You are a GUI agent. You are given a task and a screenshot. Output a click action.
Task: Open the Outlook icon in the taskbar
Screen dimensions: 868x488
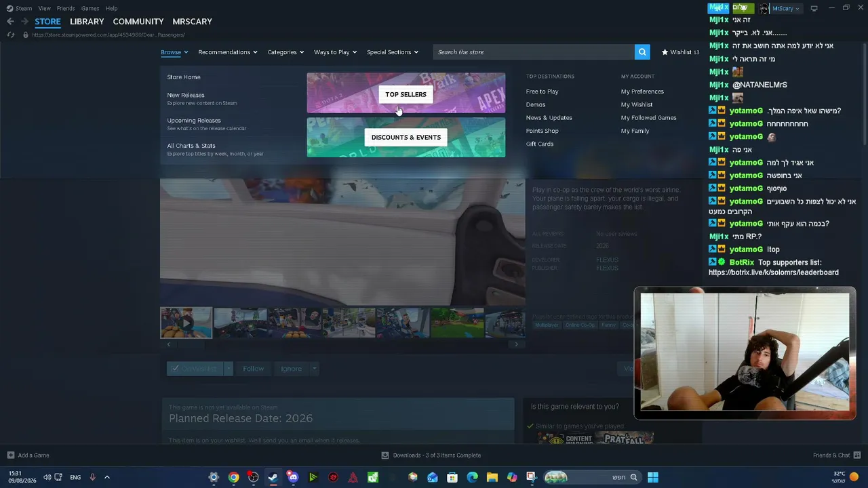pyautogui.click(x=433, y=477)
